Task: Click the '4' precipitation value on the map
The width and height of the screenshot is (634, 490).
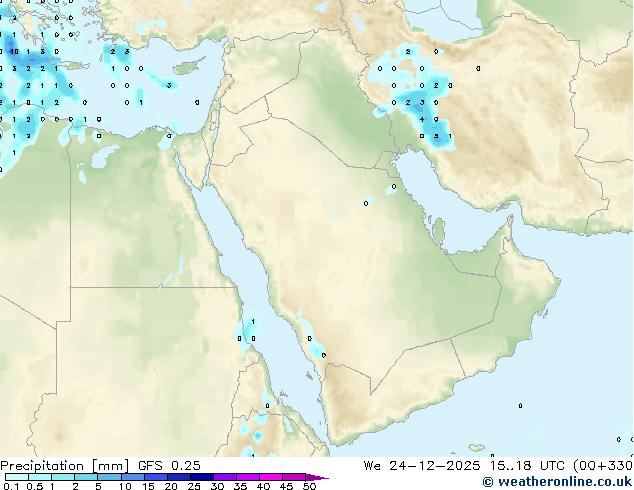Action: (x=422, y=119)
